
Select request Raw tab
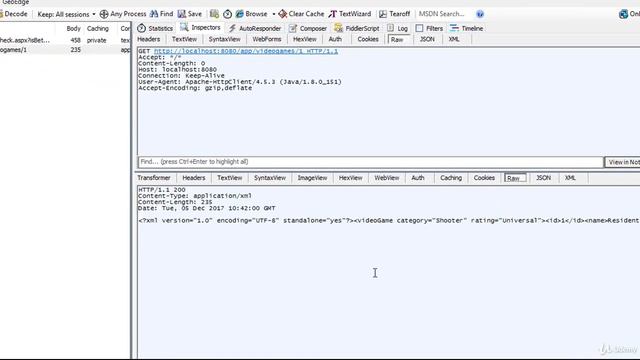[397, 40]
